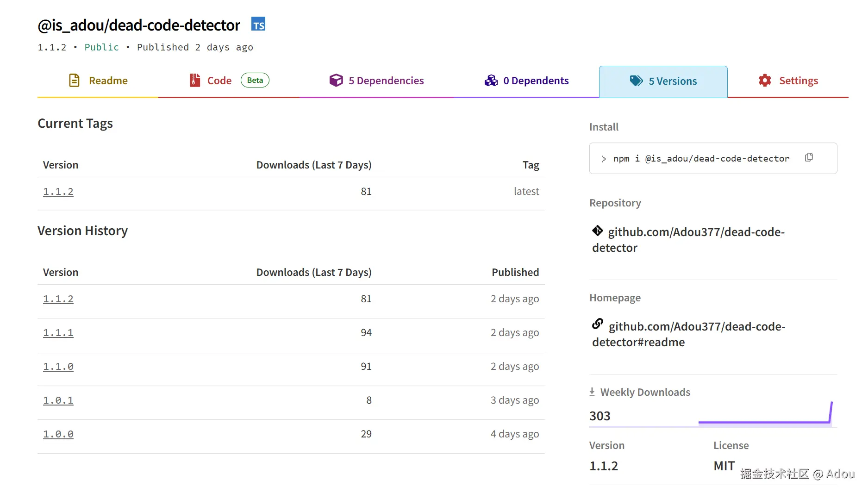Click the Dependents cubes icon
Viewport: 868px width, 493px height.
click(491, 81)
